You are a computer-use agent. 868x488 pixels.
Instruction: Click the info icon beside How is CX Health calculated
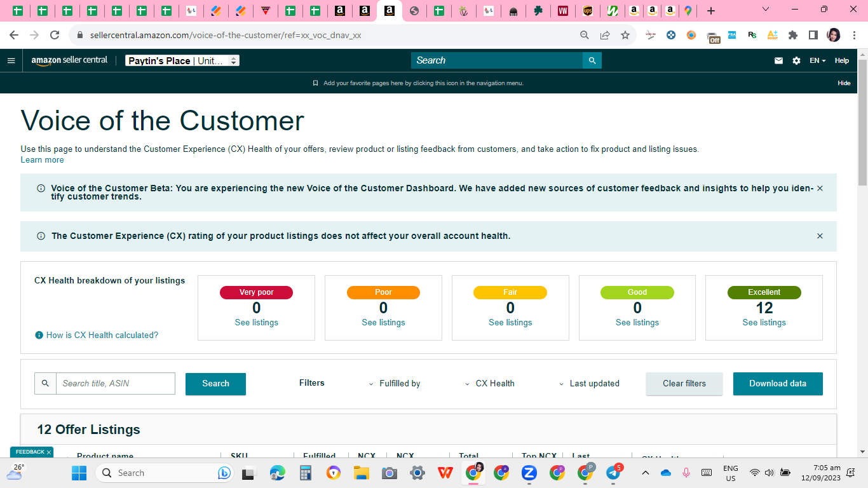(x=39, y=335)
